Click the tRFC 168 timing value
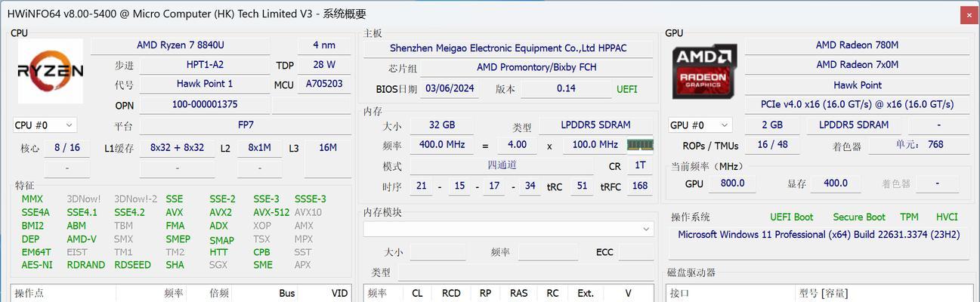Image resolution: width=980 pixels, height=302 pixels. [x=640, y=185]
